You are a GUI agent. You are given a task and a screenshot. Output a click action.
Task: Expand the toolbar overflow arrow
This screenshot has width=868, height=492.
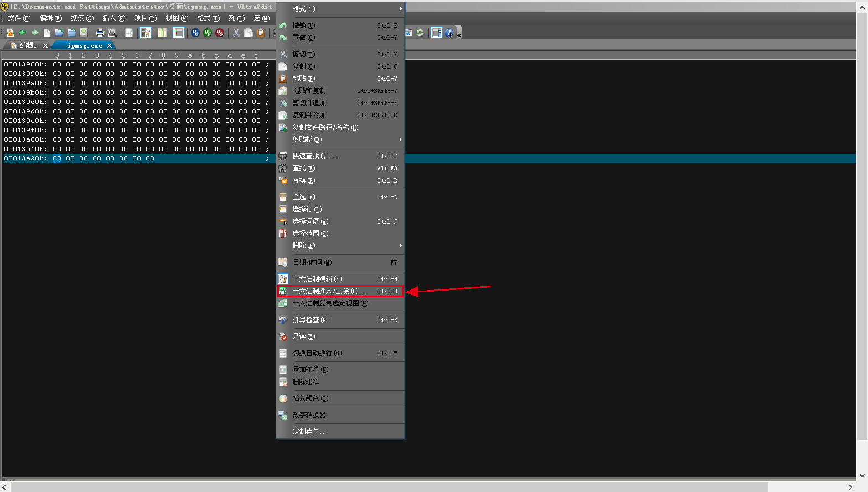(459, 33)
